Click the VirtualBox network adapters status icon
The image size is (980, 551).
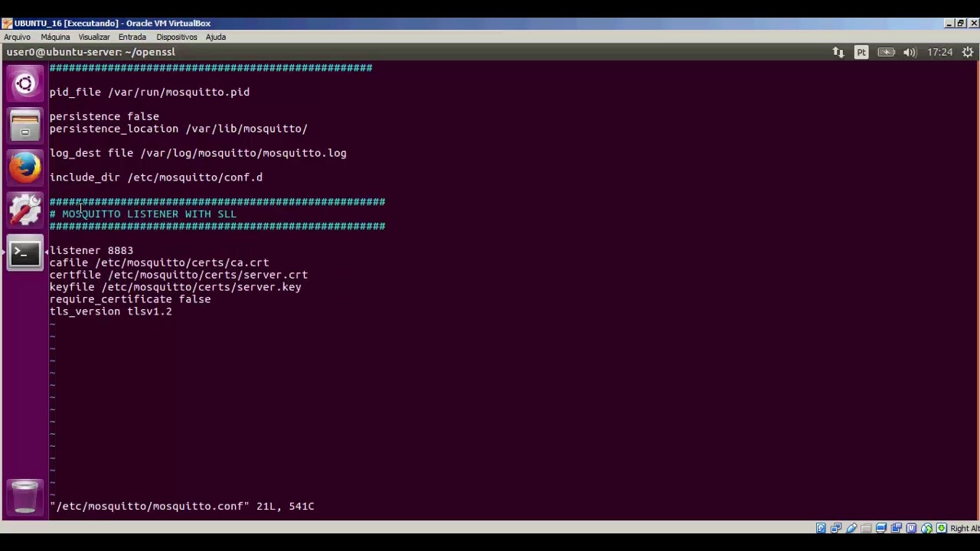(x=836, y=528)
